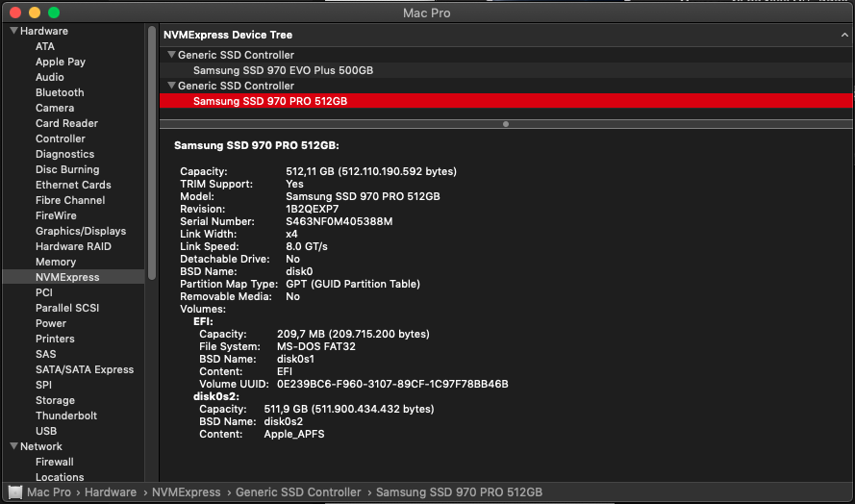
Task: Choose FireWire in the sidebar
Action: [x=56, y=215]
